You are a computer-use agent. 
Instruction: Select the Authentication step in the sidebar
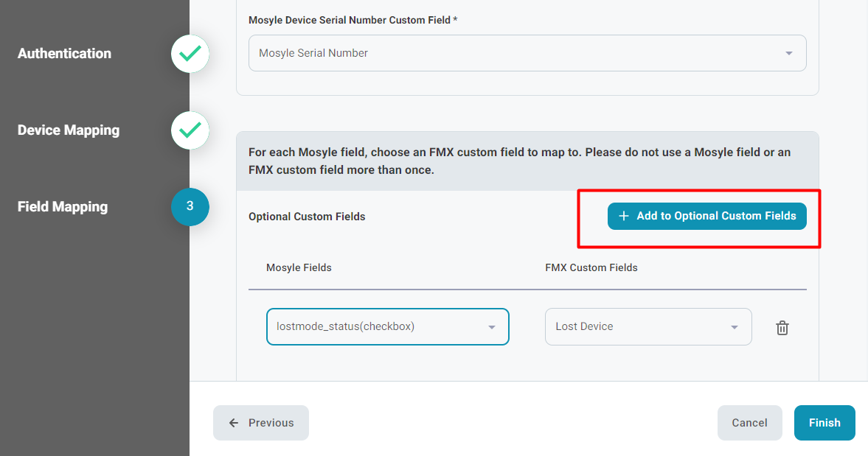tap(64, 54)
